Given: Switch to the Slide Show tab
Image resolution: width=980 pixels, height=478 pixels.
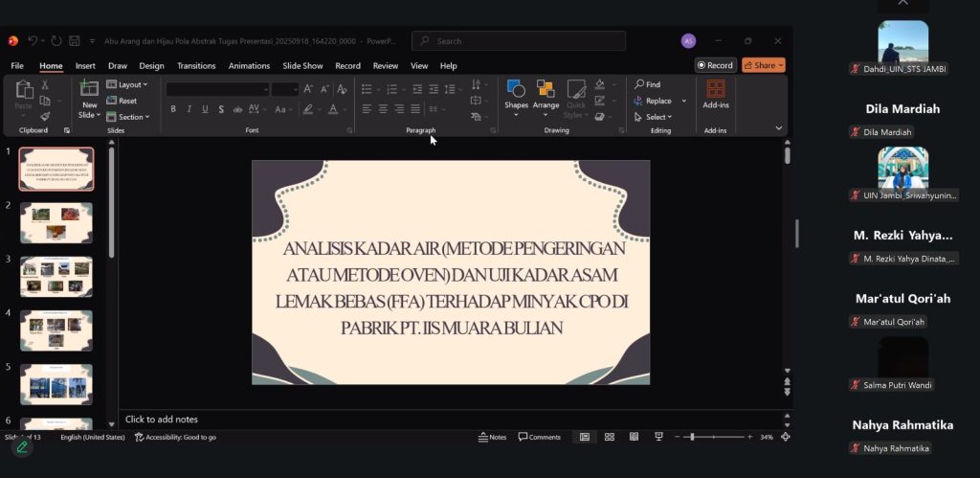Looking at the screenshot, I should [x=302, y=66].
